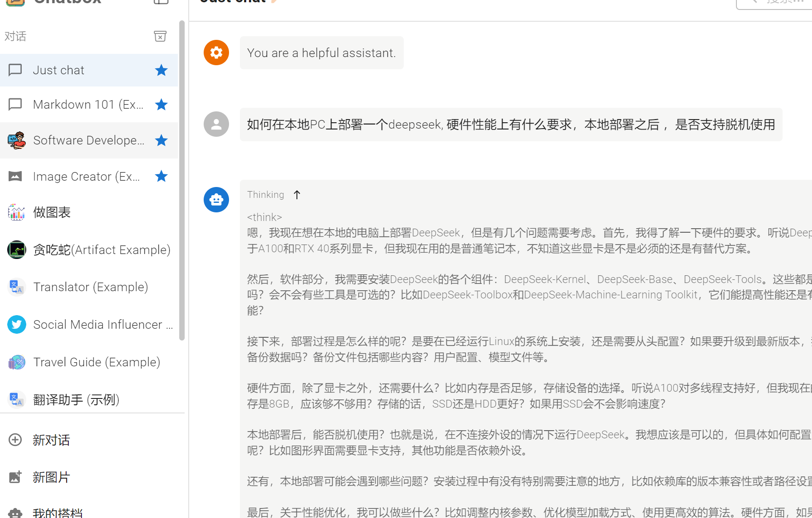This screenshot has width=812, height=518.
Task: Open the Just chat conversation
Action: click(89, 70)
